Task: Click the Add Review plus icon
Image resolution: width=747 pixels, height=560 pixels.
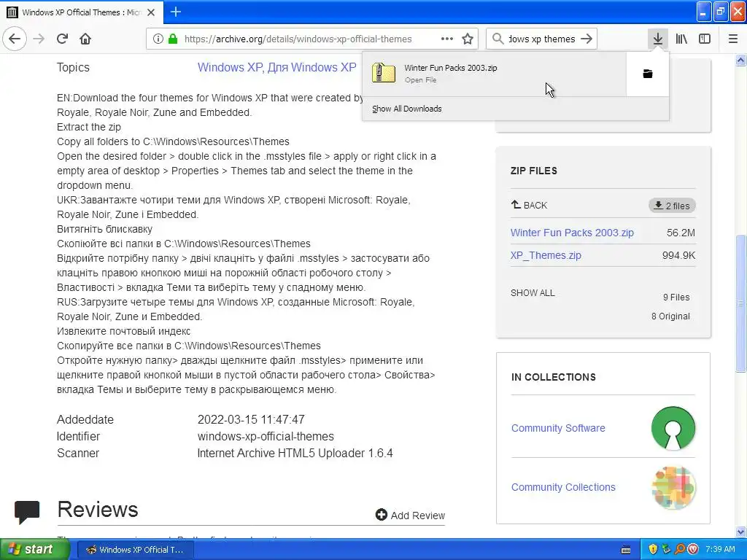Action: click(x=381, y=515)
